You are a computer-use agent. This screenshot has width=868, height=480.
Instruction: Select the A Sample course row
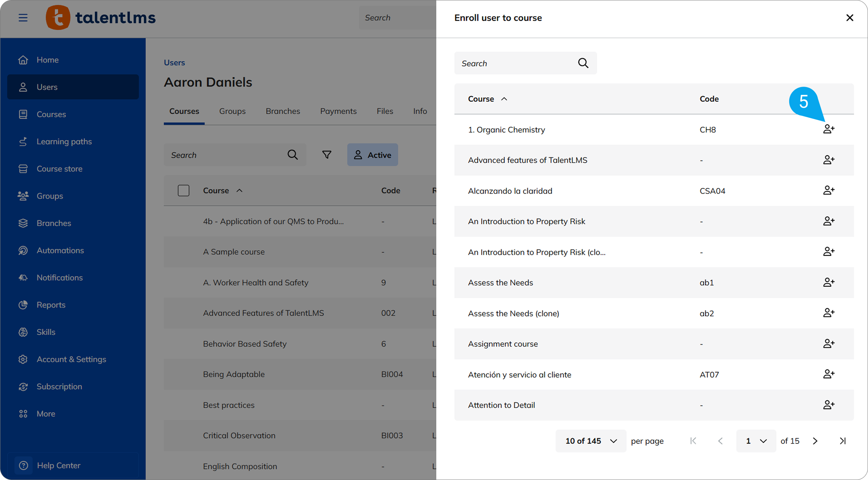click(300, 252)
